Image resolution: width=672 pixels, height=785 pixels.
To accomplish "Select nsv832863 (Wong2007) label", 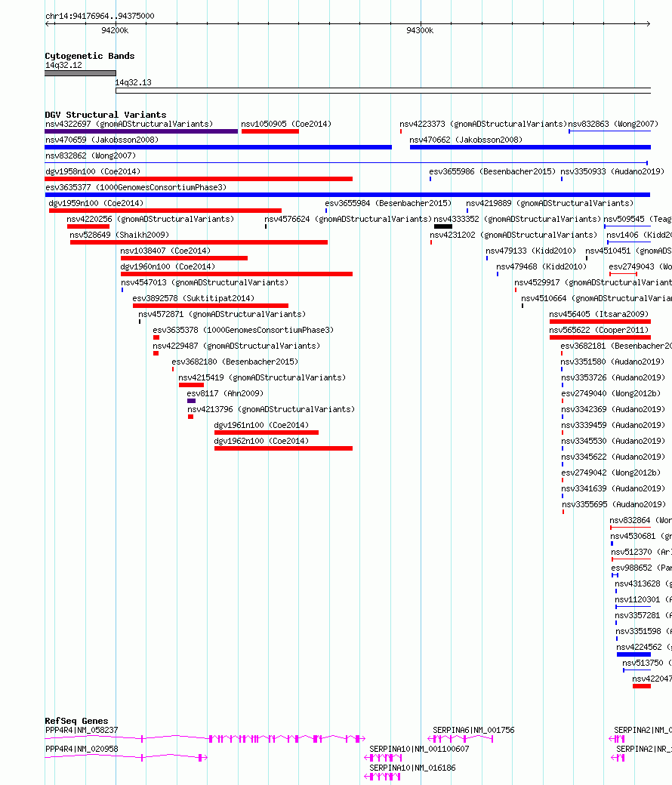I will pyautogui.click(x=613, y=124).
